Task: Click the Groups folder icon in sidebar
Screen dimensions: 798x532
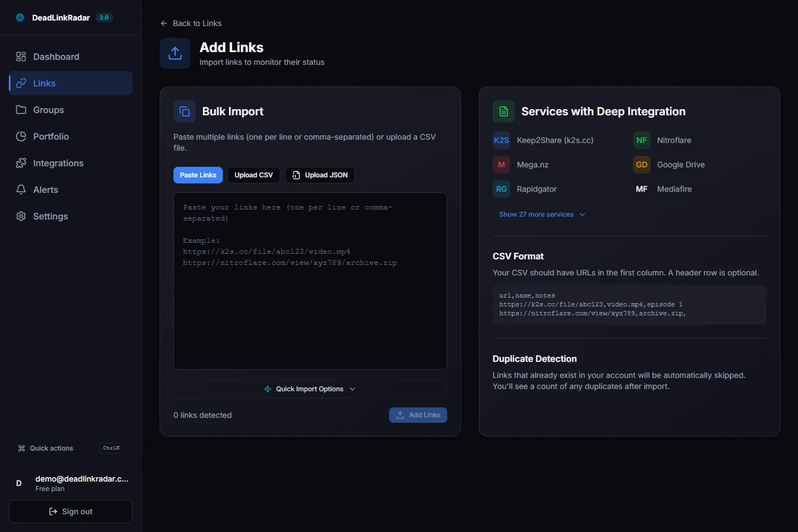Action: 21,110
